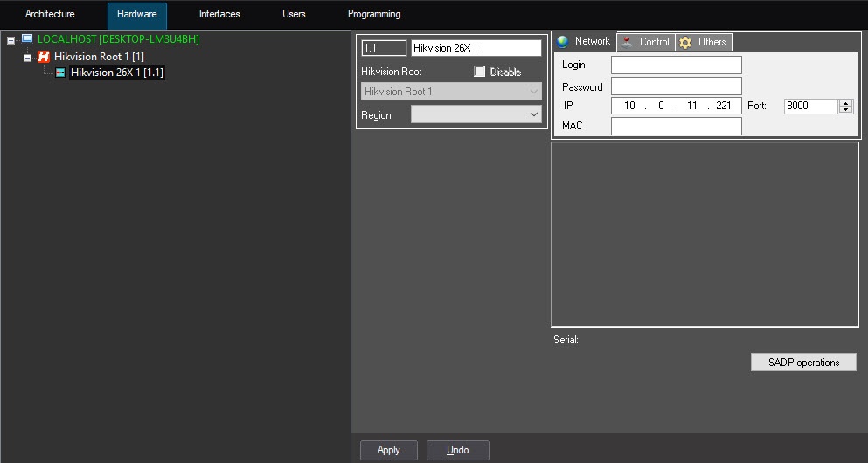Increase the Port value with up arrow
This screenshot has height=463, width=868.
point(845,102)
